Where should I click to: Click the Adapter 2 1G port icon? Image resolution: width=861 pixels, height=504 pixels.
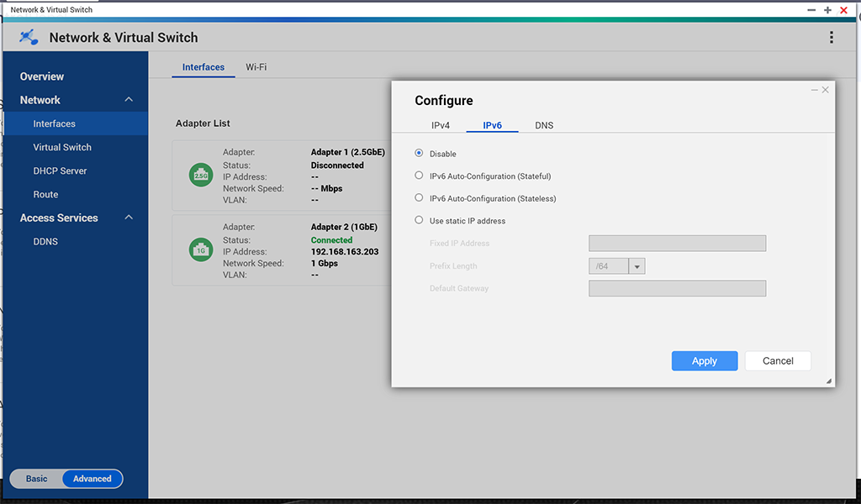[x=201, y=249]
